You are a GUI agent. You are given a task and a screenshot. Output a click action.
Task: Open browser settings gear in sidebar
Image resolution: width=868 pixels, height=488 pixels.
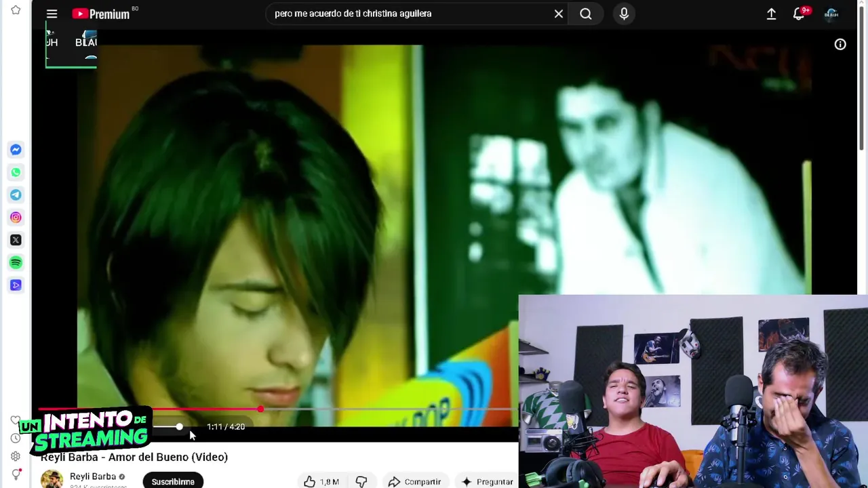tap(16, 456)
